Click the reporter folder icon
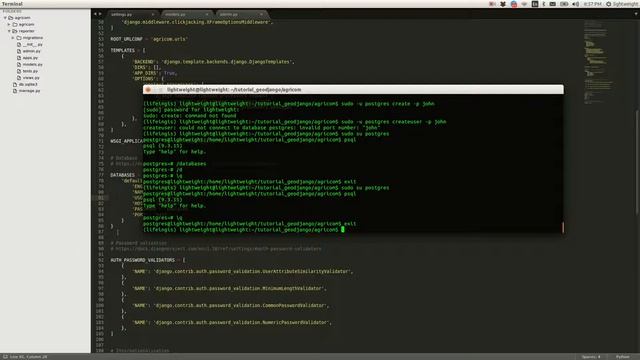The height and width of the screenshot is (360, 640). (x=15, y=31)
